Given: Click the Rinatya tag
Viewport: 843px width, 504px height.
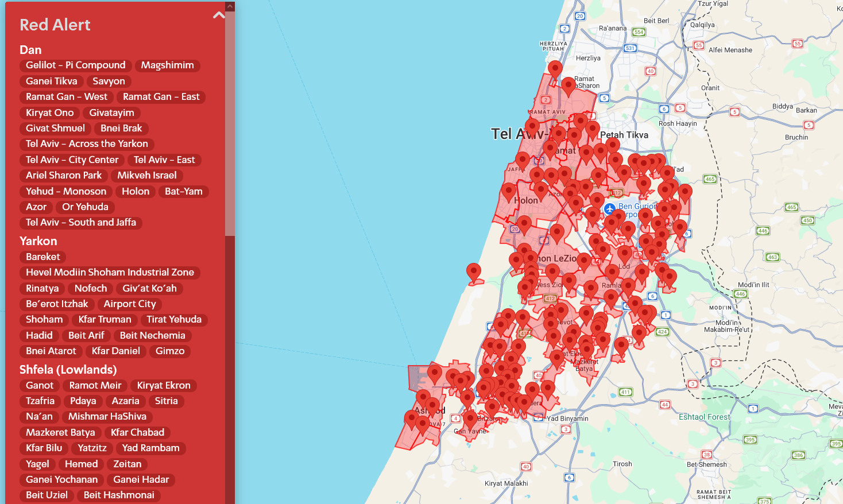Looking at the screenshot, I should tap(42, 289).
